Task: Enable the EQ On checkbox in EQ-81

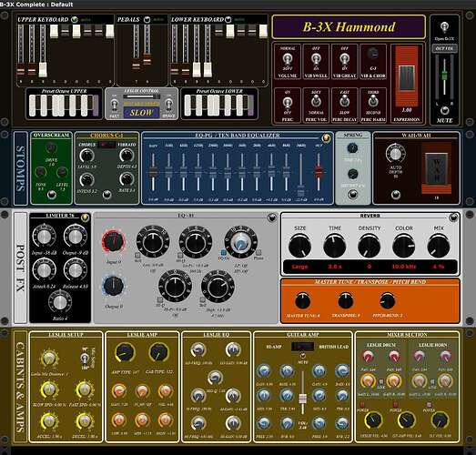Action: click(224, 253)
